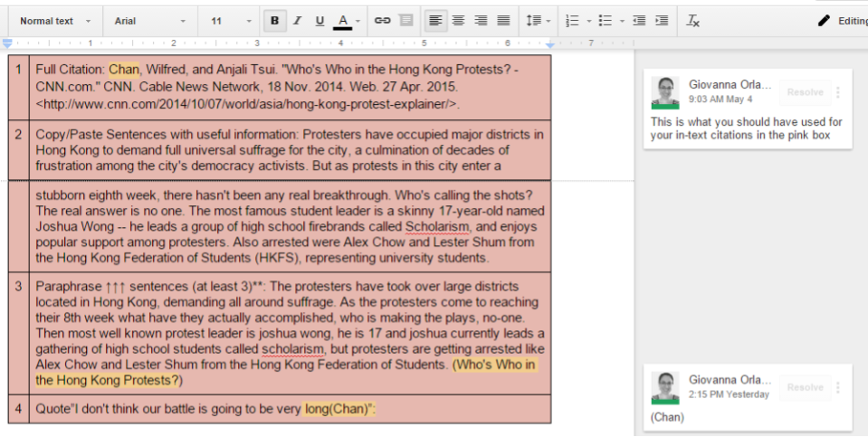Click table row number 4 cell
This screenshot has height=437, width=868.
point(19,409)
